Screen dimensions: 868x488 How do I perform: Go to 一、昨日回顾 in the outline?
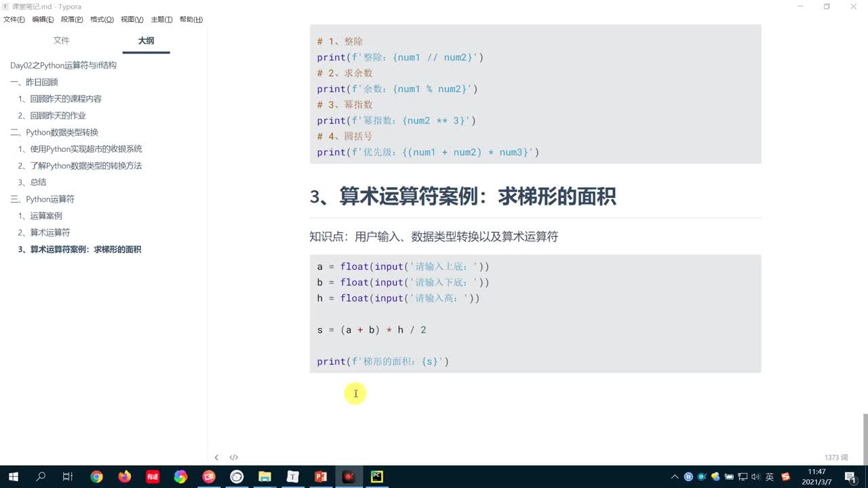(x=34, y=82)
